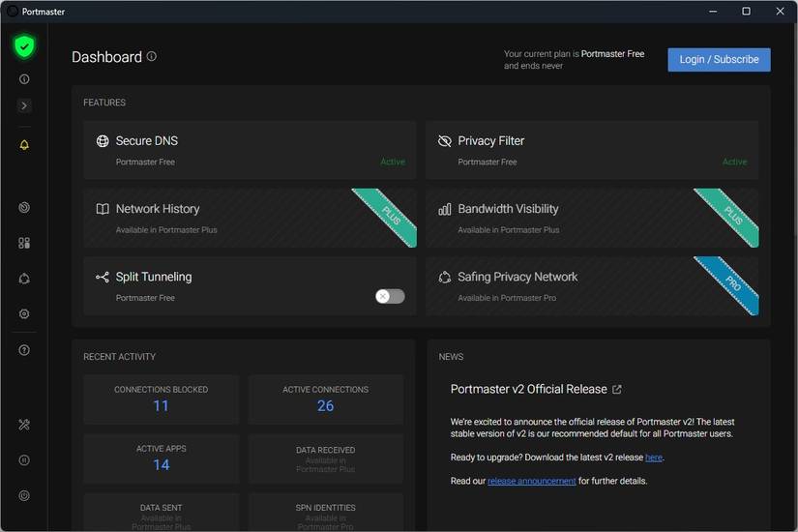798x532 pixels.
Task: Click the 'Active' status on Secure DNS
Action: (393, 162)
